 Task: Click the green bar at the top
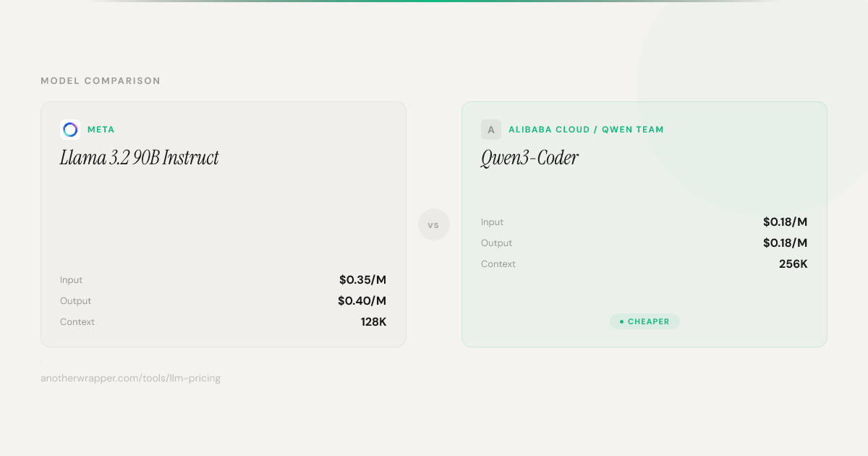pyautogui.click(x=434, y=1)
